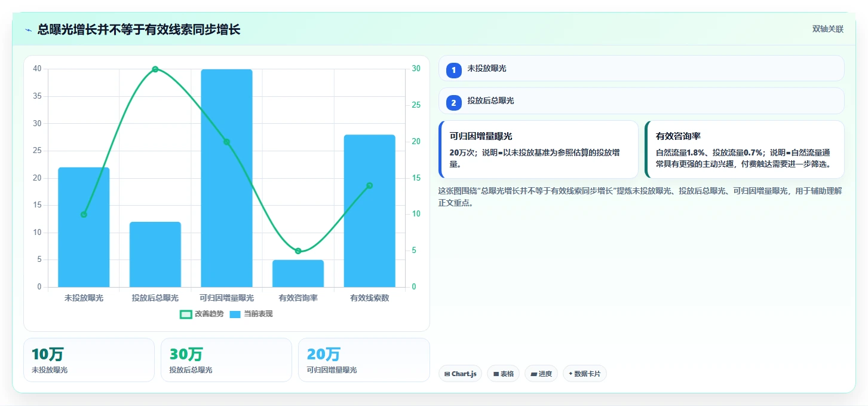Click x-axis label 有效线索数
Screen dimensions: 868x406
click(369, 298)
